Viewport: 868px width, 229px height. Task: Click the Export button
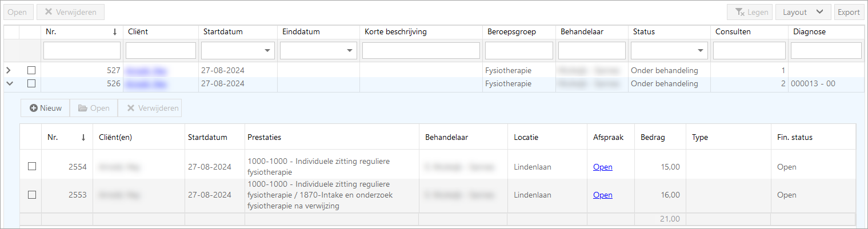pyautogui.click(x=849, y=12)
